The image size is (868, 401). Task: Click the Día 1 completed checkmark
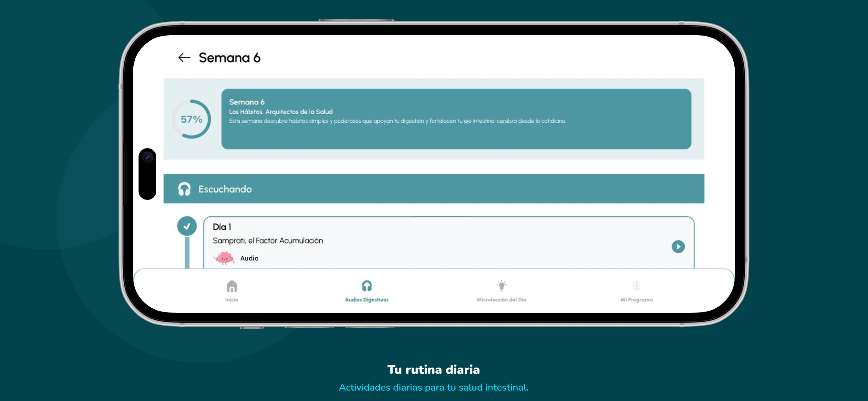[187, 226]
